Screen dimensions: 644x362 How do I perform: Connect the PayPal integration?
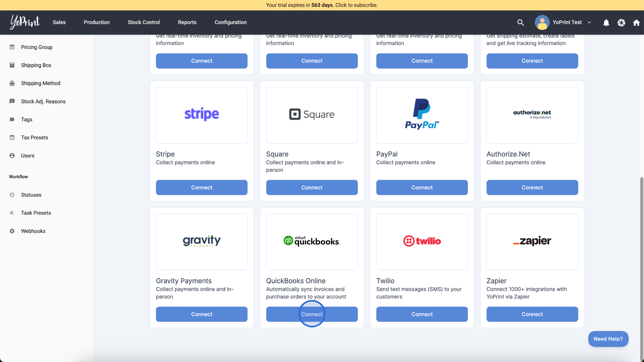point(422,187)
